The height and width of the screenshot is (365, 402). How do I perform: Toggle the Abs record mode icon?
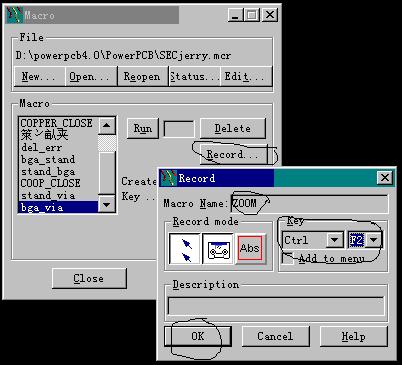[x=251, y=249]
